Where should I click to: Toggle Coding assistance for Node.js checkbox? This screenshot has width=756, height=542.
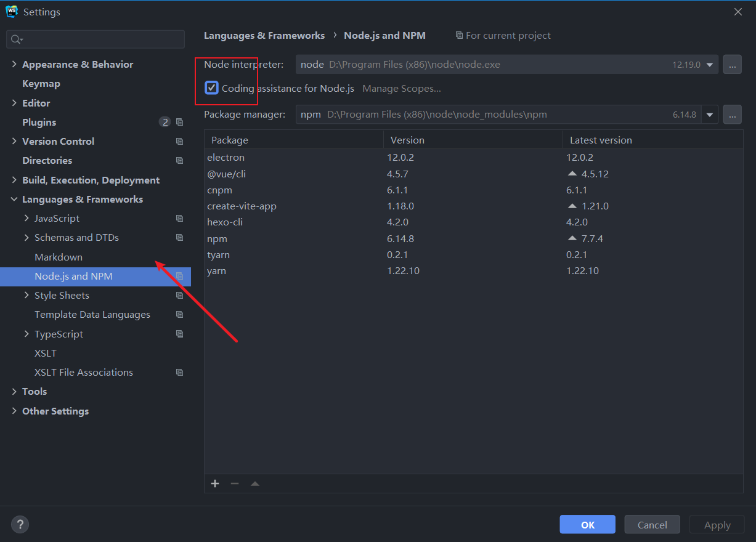pos(211,88)
